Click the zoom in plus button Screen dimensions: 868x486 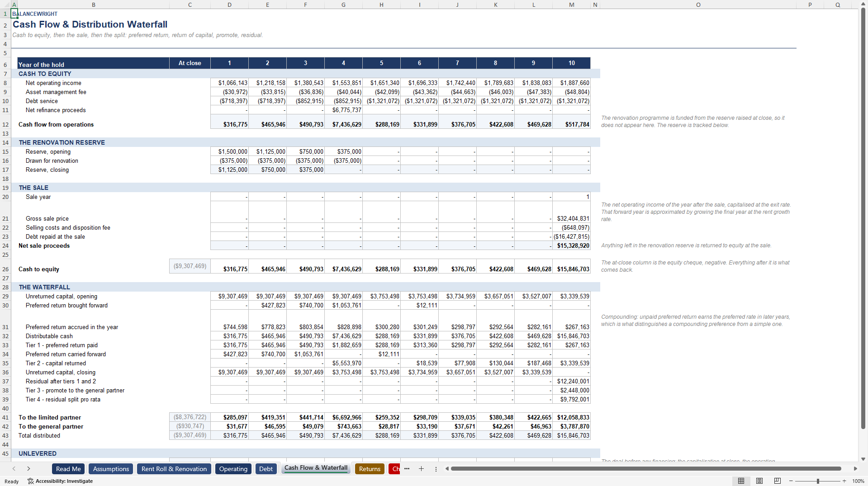point(844,481)
